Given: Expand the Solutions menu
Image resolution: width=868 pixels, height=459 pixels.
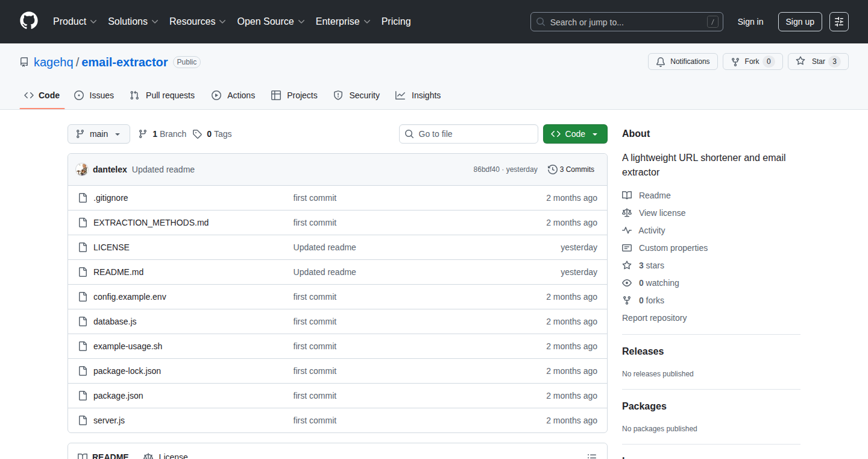Looking at the screenshot, I should [133, 21].
